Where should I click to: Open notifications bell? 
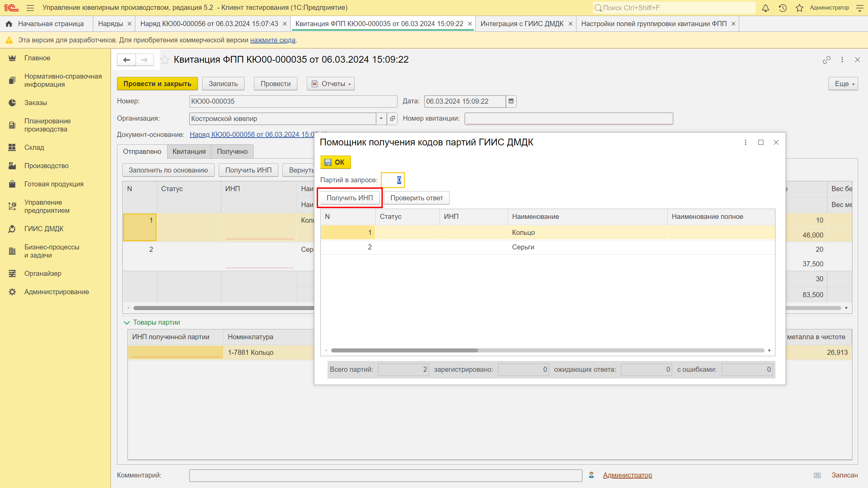pyautogui.click(x=765, y=8)
